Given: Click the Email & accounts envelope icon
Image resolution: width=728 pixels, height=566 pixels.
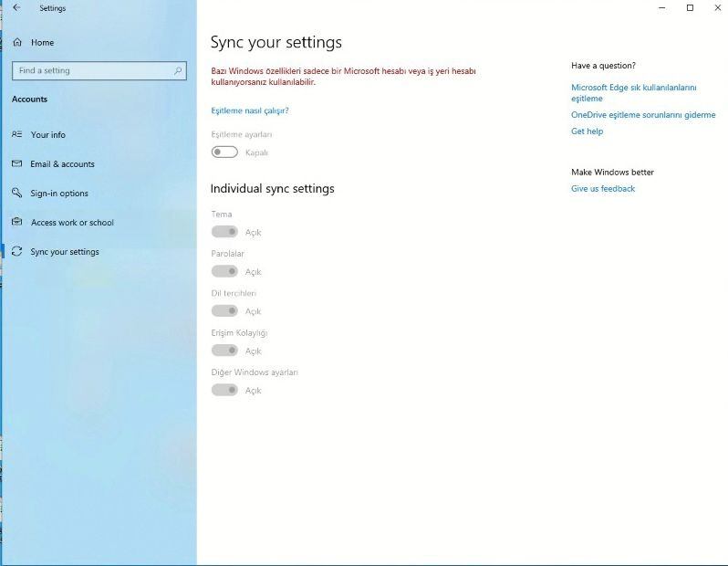Looking at the screenshot, I should [x=16, y=163].
